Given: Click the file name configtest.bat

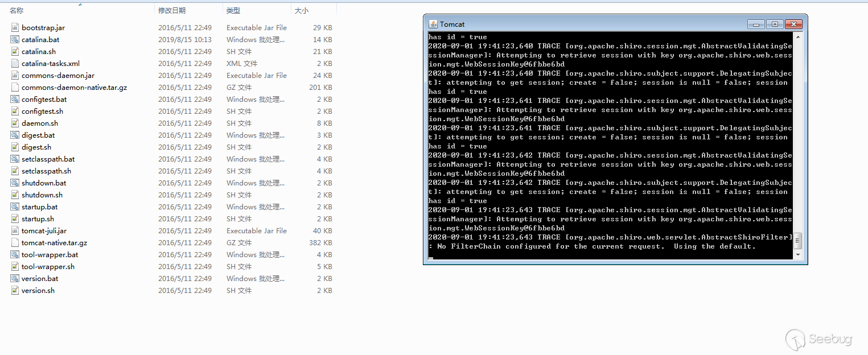Looking at the screenshot, I should [44, 99].
